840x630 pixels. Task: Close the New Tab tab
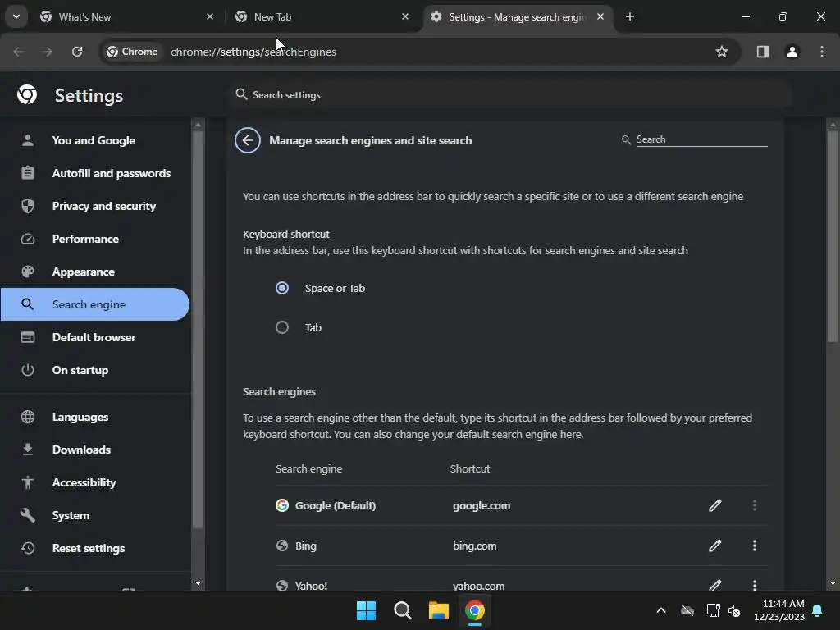click(405, 16)
